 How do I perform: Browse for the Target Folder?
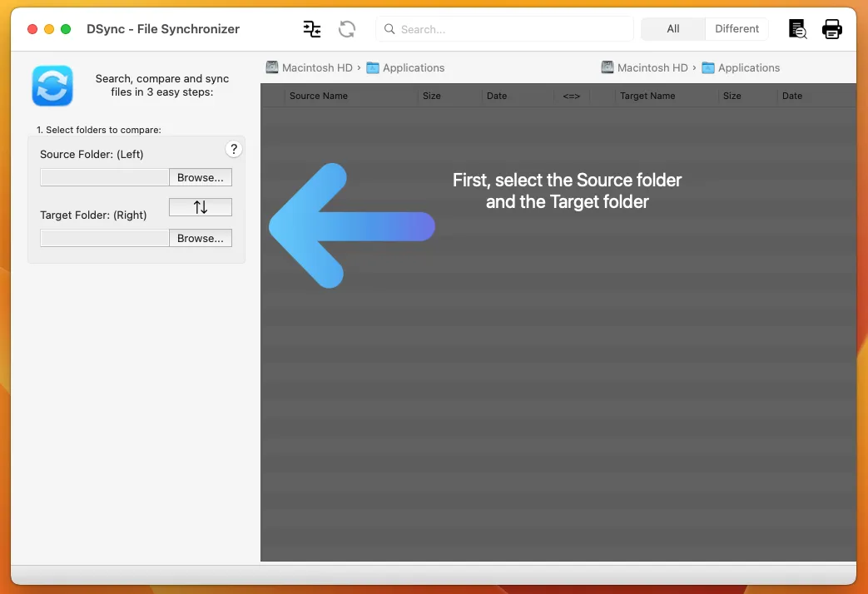201,238
